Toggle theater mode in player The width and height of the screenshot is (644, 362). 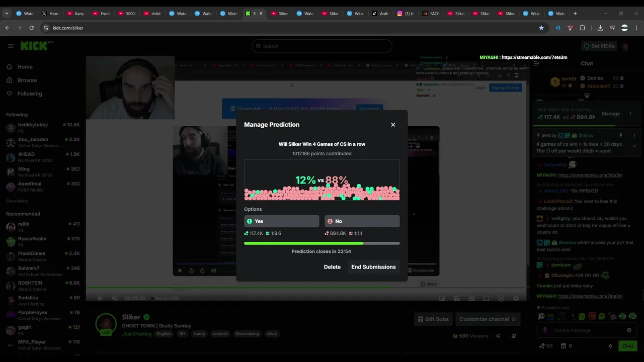point(471,298)
